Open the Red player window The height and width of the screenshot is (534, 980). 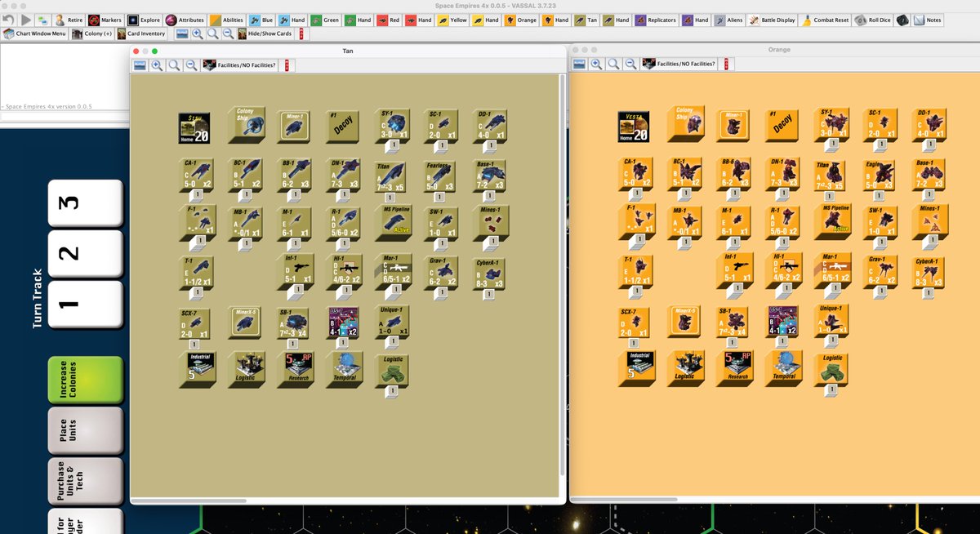(389, 20)
